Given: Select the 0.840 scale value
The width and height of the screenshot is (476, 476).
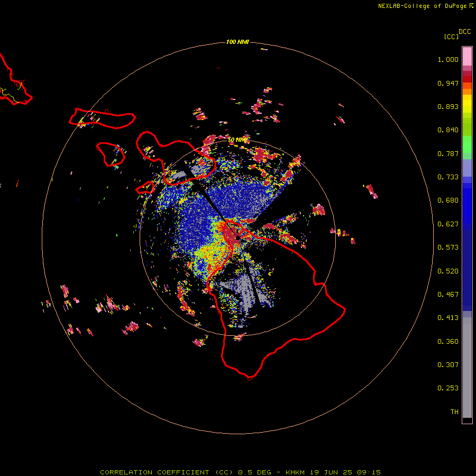Looking at the screenshot, I should coord(448,130).
